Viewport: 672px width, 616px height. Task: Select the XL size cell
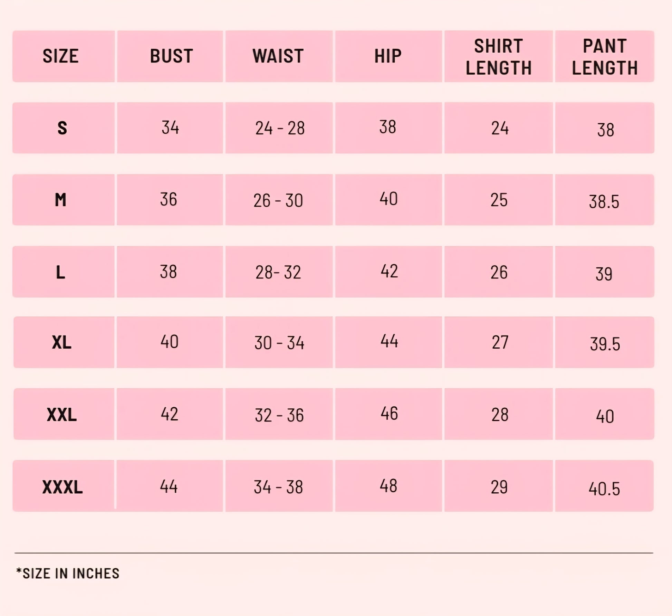tap(64, 342)
